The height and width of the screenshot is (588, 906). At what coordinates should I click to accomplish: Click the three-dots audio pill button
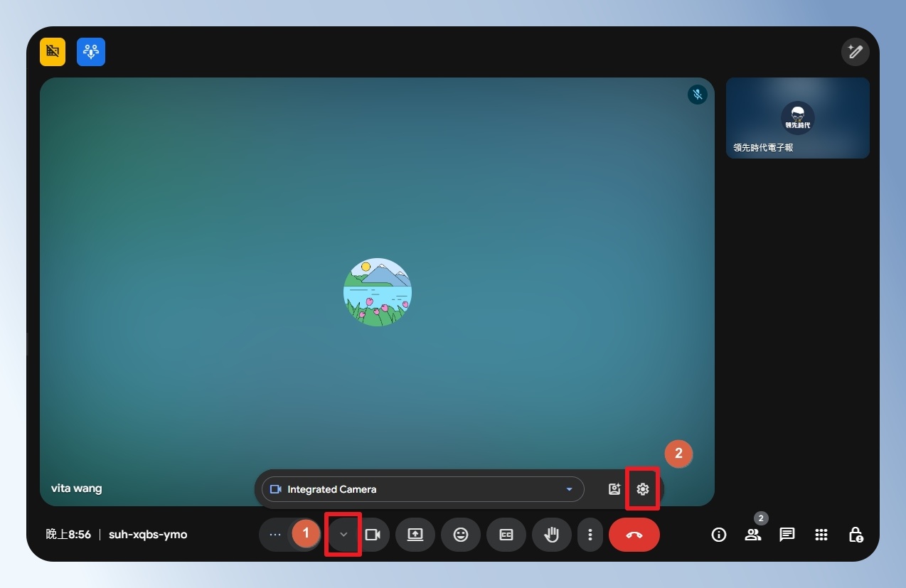click(276, 535)
